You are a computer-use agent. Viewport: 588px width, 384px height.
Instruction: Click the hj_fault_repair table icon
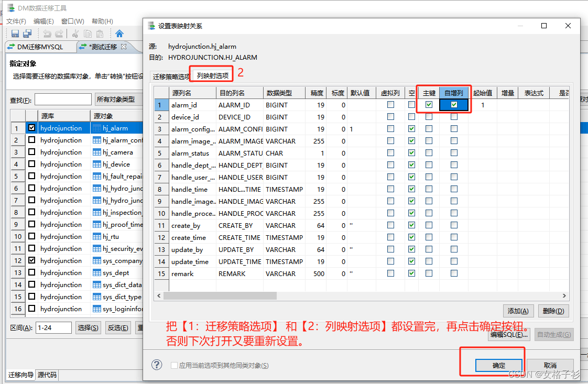point(97,176)
